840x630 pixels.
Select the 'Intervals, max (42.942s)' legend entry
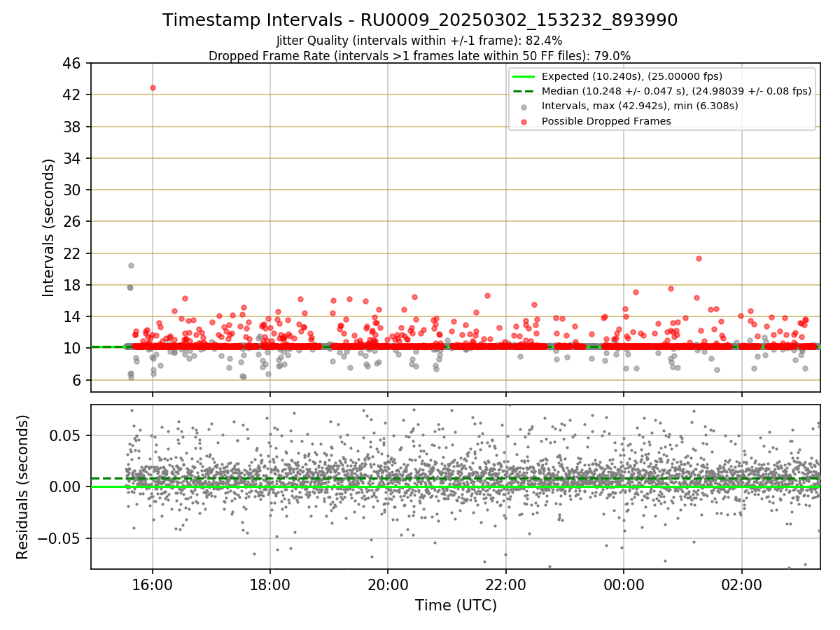[640, 106]
